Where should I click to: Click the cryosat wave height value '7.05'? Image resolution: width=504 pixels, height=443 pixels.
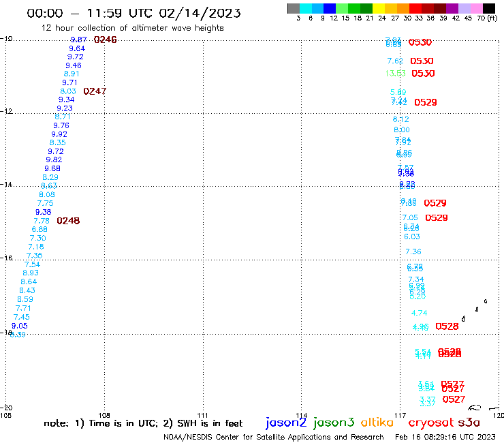(410, 218)
